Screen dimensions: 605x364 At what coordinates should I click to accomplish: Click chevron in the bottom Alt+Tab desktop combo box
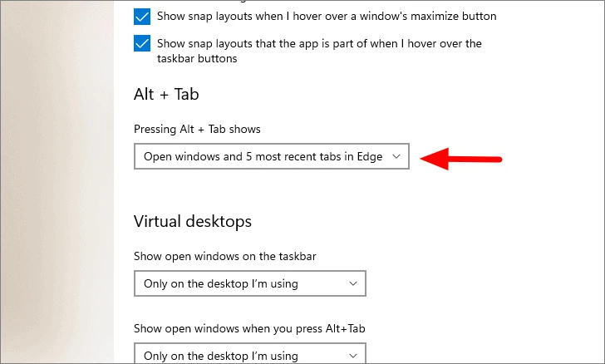pos(353,356)
